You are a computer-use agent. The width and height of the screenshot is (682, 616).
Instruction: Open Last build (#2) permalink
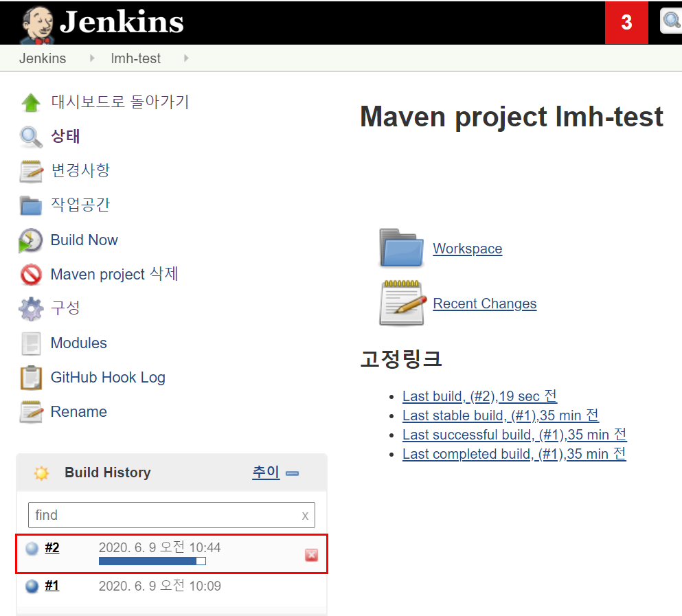click(480, 396)
